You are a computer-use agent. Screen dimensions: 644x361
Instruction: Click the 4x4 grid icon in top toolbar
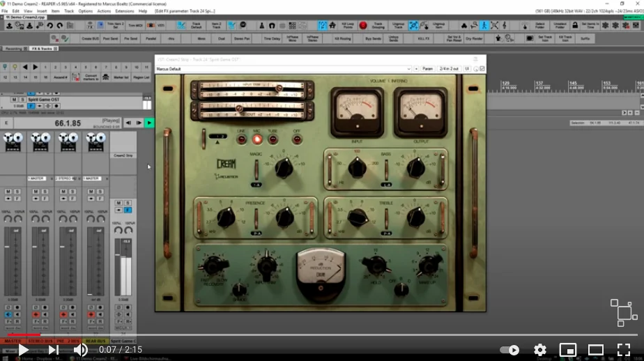pos(292,26)
